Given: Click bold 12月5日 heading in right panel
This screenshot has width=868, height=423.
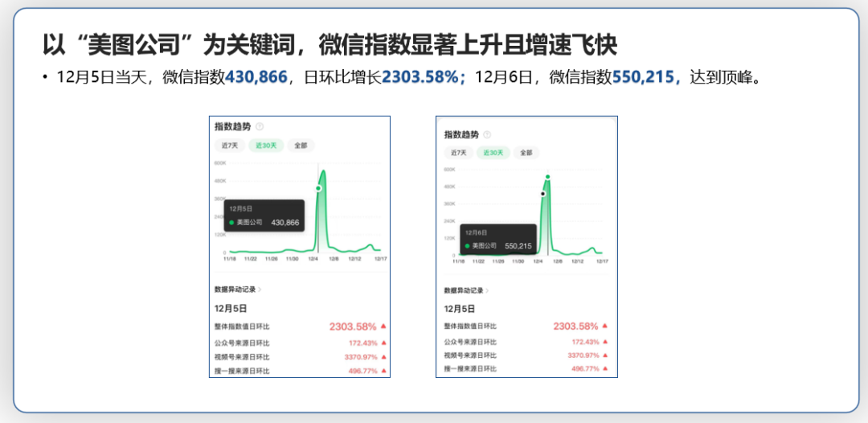Looking at the screenshot, I should [x=460, y=309].
